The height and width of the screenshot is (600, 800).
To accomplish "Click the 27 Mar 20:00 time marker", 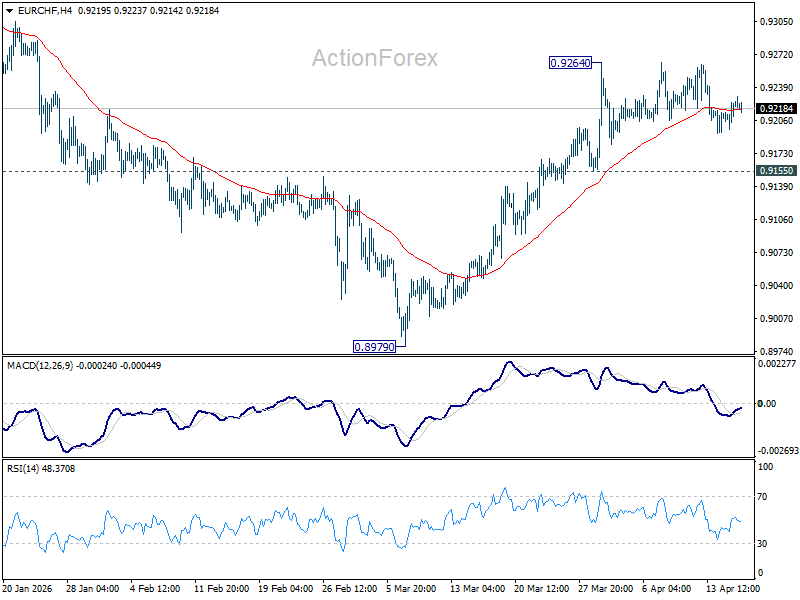I will [x=606, y=589].
